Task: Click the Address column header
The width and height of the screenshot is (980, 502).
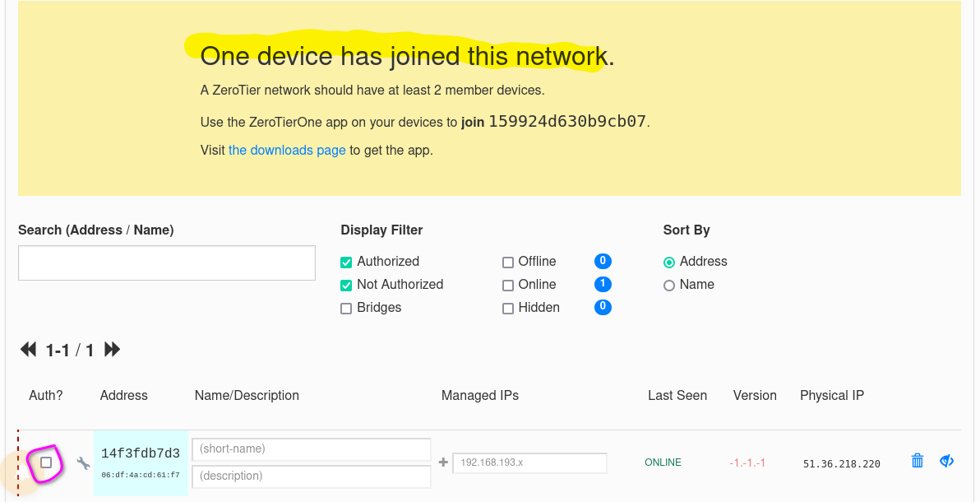Action: [x=124, y=396]
